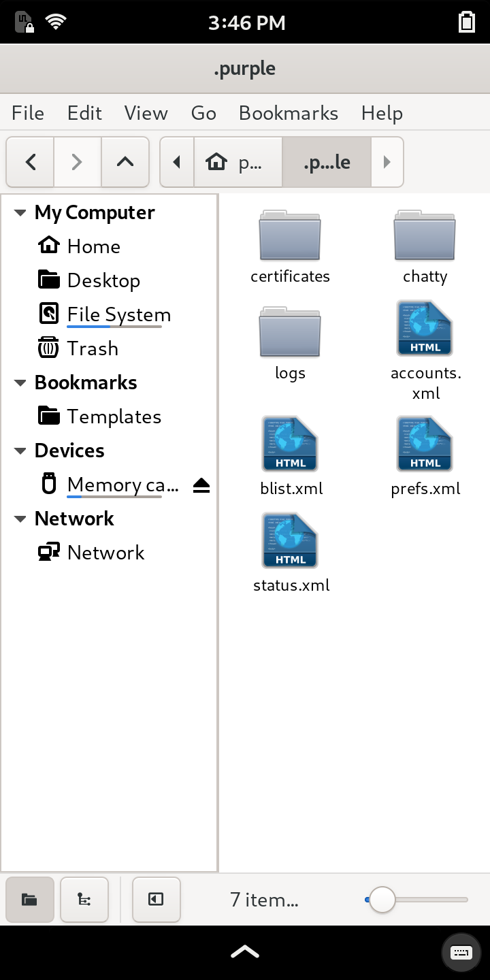The height and width of the screenshot is (980, 490).
Task: Open the chatty folder icon
Action: click(425, 235)
